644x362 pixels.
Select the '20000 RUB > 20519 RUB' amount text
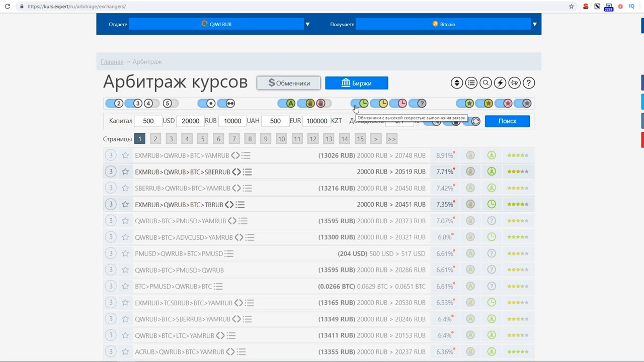[391, 172]
